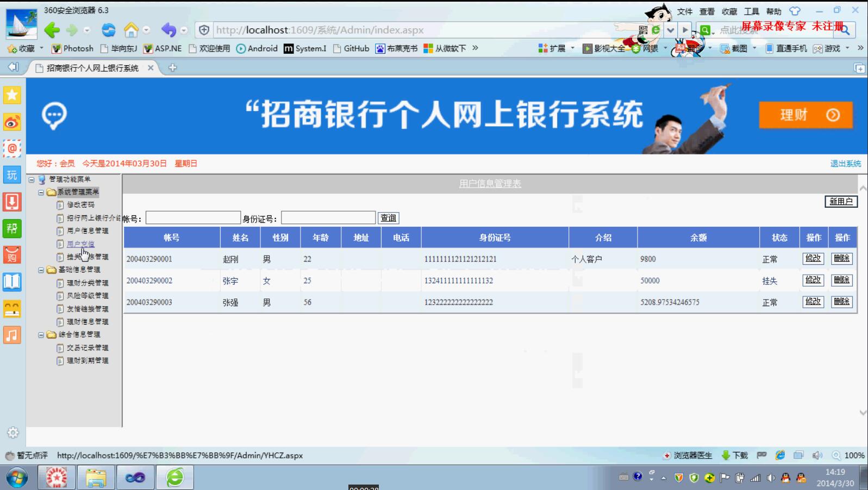Open the green 360 browser taskbar icon
The width and height of the screenshot is (868, 490).
(x=175, y=478)
